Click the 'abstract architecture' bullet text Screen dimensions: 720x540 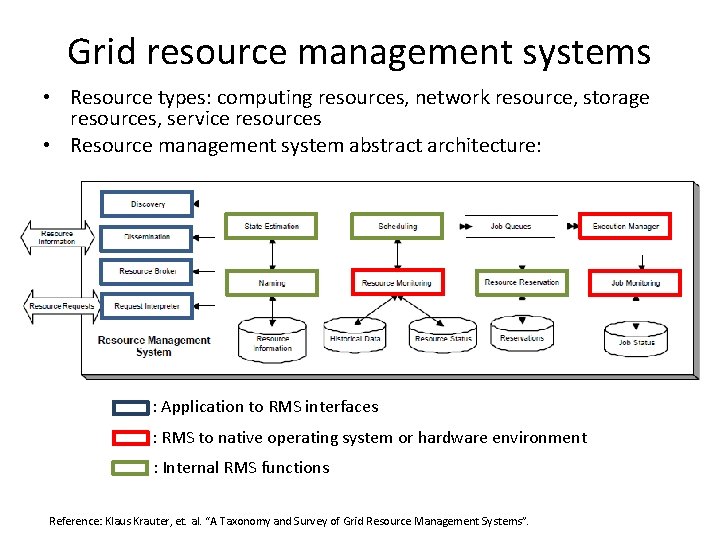pos(306,146)
